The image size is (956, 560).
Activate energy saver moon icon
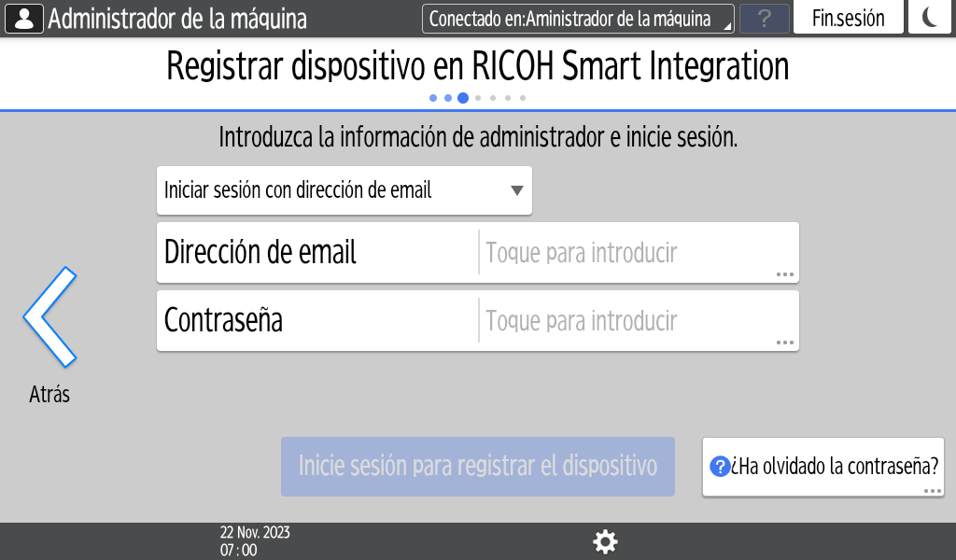click(x=929, y=19)
